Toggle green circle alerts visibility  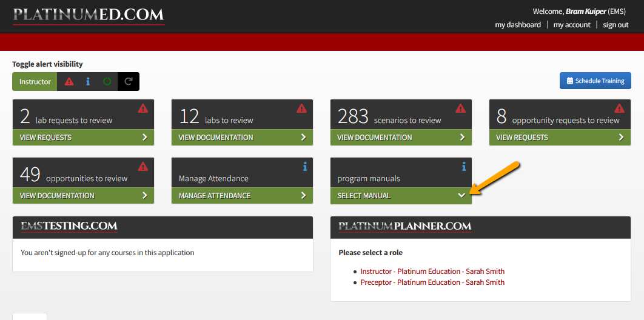click(107, 82)
